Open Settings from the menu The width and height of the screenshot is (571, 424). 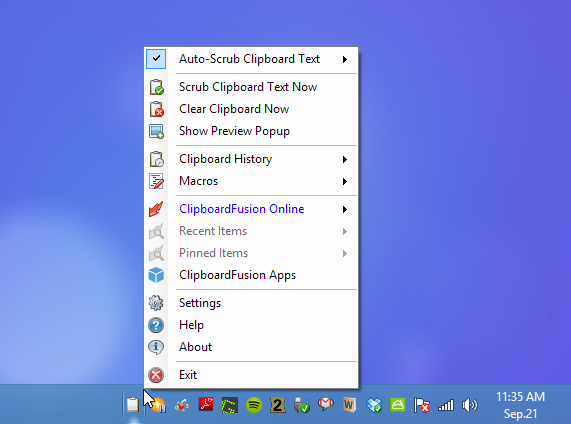(x=200, y=303)
